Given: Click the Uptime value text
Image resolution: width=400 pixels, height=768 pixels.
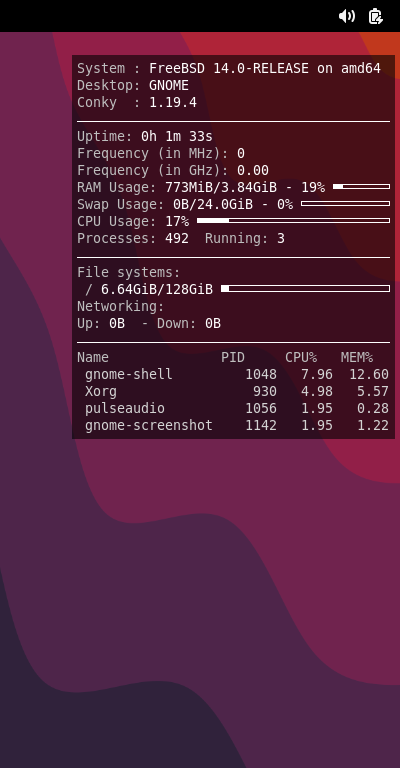Looking at the screenshot, I should pos(177,136).
